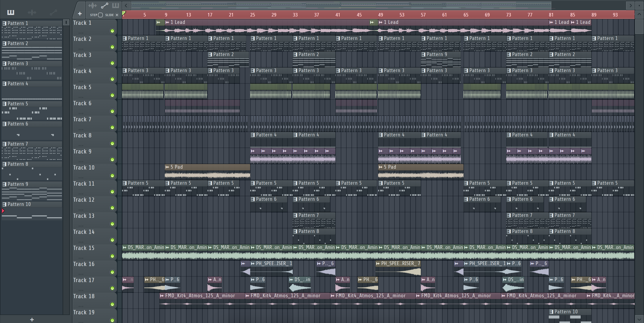Click piano icon beside Pattern 10 in picker

[x=4, y=204]
